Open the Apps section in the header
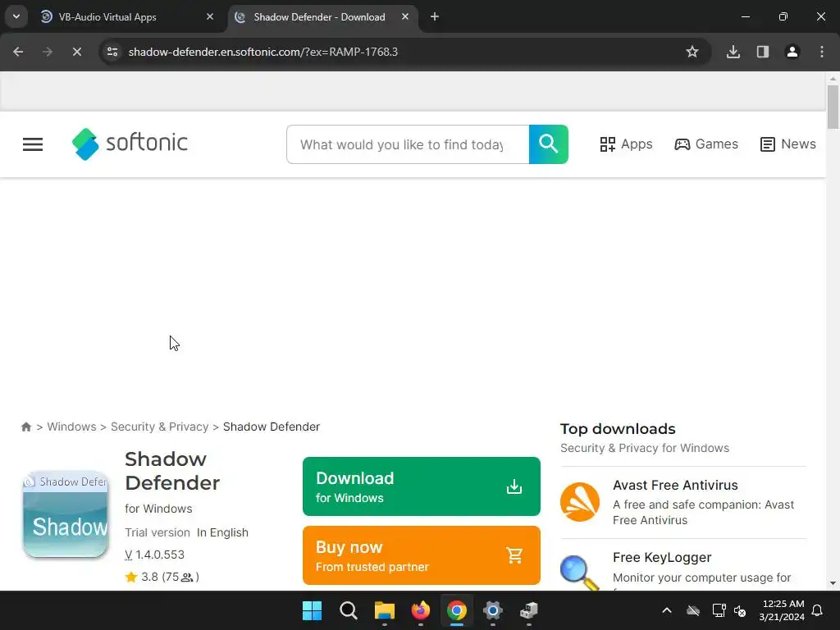840x630 pixels. tap(626, 144)
